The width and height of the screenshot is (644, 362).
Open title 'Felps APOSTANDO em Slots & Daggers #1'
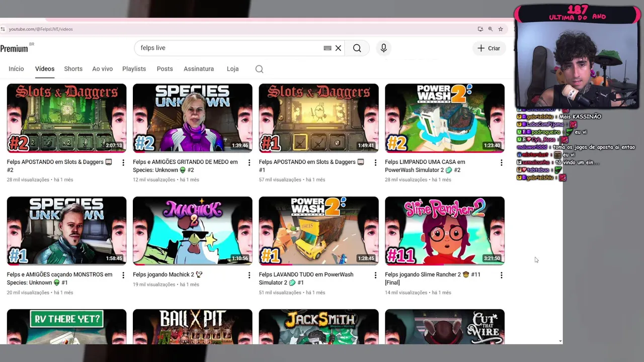point(311,166)
